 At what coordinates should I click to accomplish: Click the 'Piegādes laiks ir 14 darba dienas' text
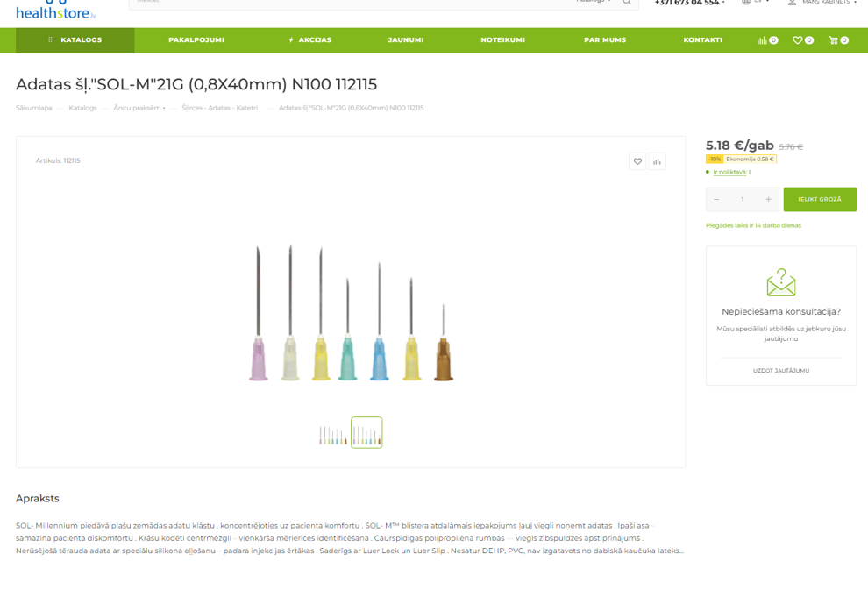(753, 225)
